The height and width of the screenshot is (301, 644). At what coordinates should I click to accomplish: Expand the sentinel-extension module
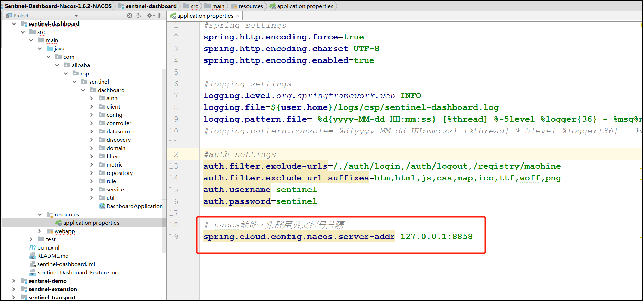pos(14,289)
